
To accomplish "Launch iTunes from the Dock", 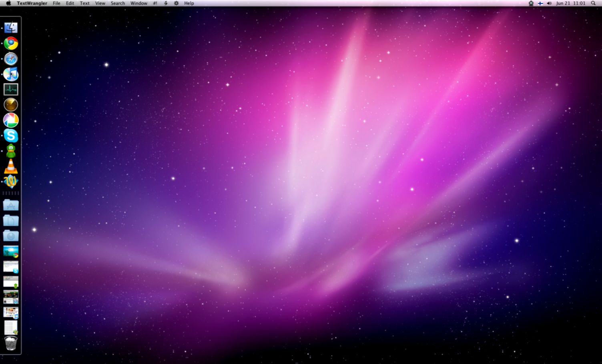I will click(x=11, y=74).
